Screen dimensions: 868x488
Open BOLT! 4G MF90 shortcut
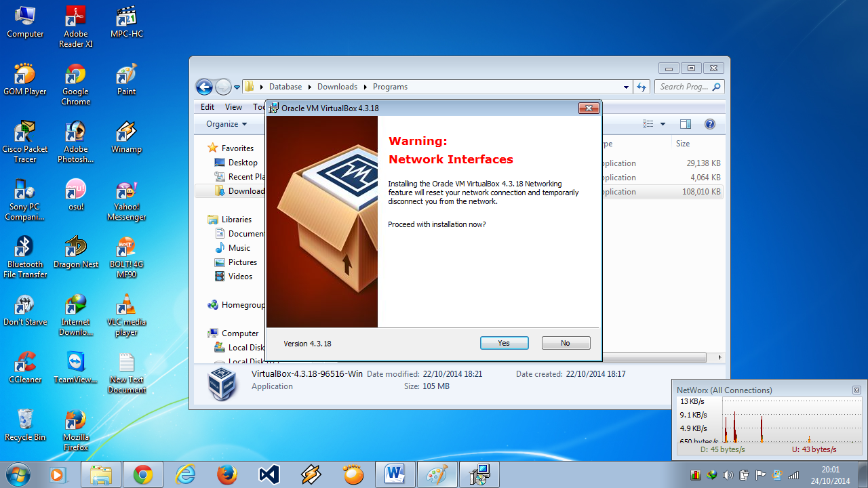[x=127, y=257]
